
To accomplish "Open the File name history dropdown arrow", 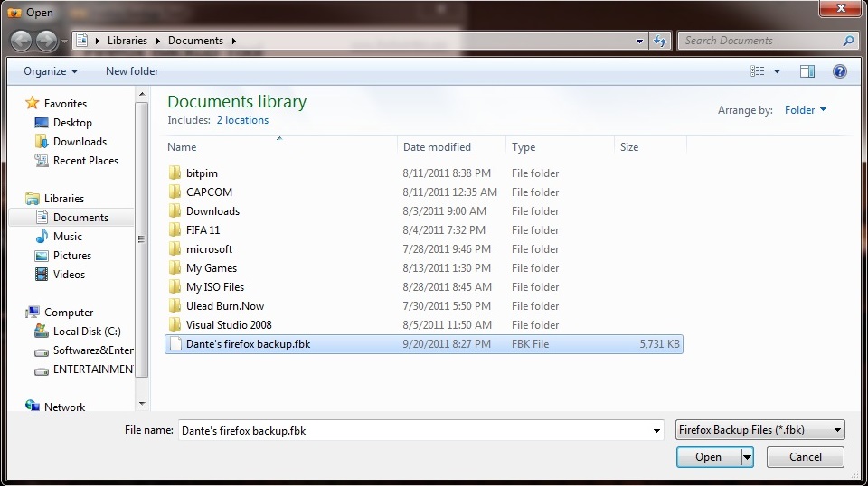I will coord(656,431).
